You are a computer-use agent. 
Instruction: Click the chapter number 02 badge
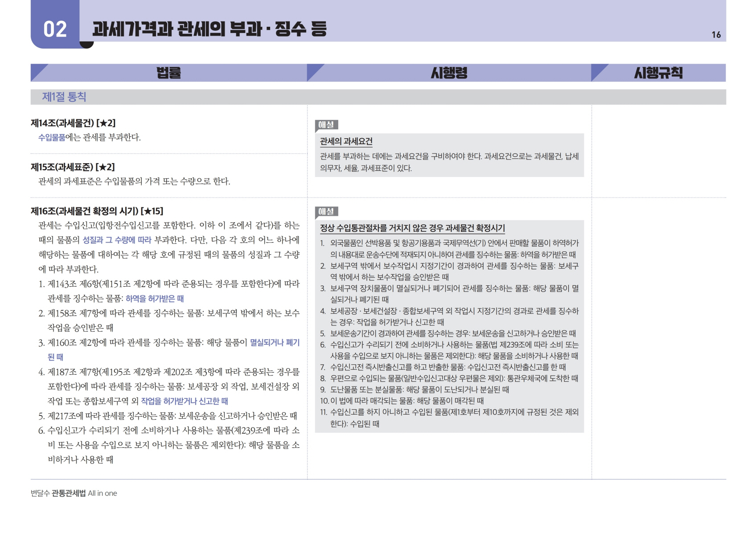(x=55, y=29)
